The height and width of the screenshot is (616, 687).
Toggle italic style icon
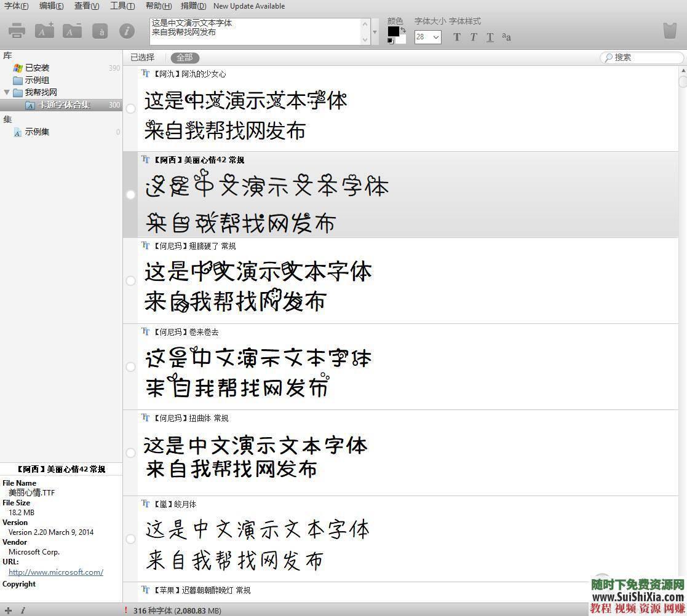coord(473,37)
